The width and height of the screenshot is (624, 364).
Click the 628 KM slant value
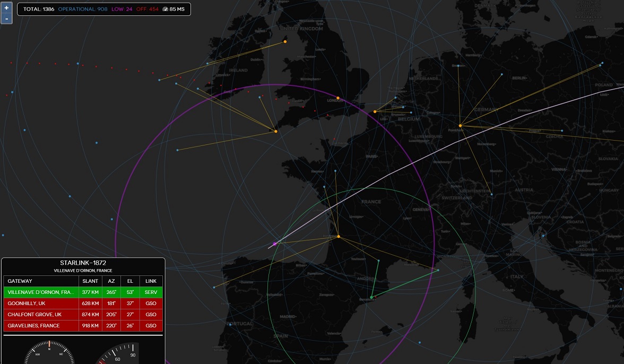90,303
